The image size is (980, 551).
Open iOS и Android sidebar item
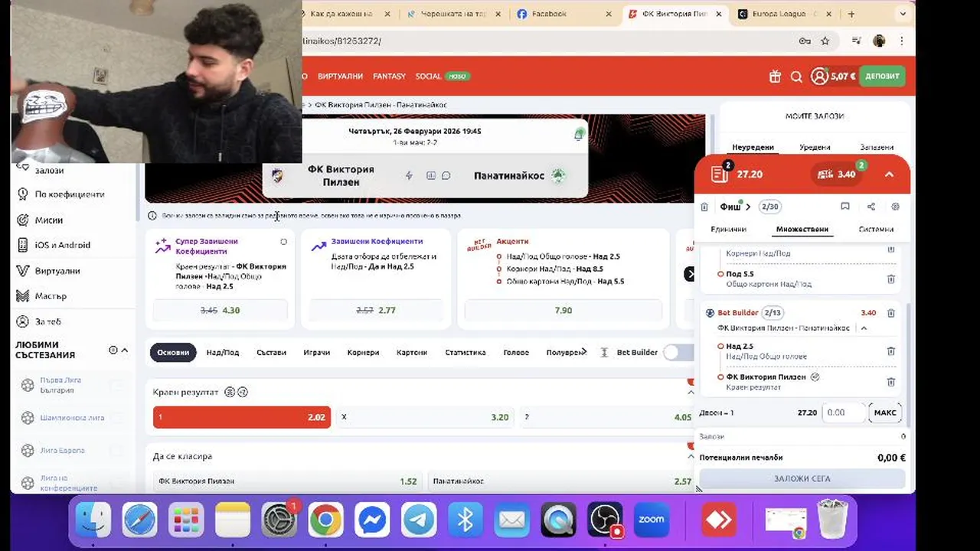coord(62,245)
